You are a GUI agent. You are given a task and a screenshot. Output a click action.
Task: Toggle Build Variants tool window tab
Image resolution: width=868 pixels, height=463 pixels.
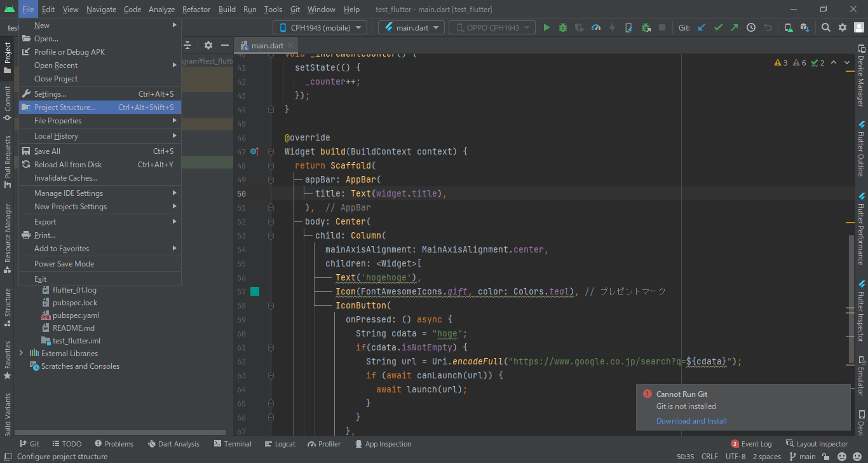[x=8, y=413]
